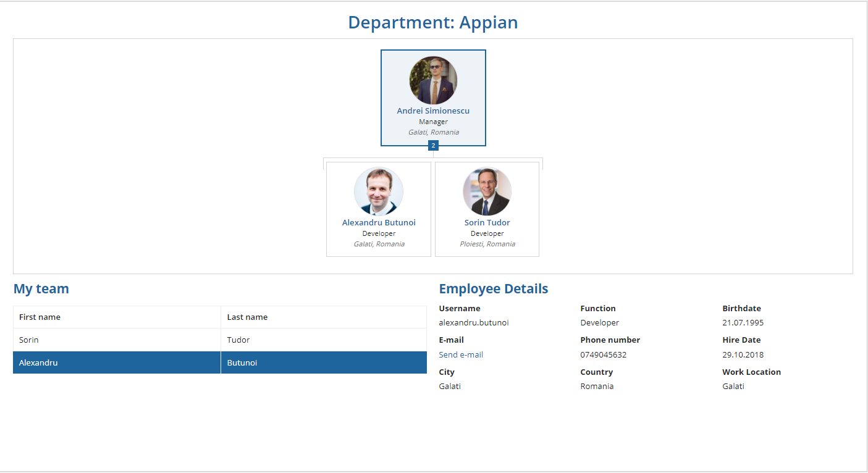Click phone number 0749045632
Viewport: 868px width, 473px height.
pos(604,355)
